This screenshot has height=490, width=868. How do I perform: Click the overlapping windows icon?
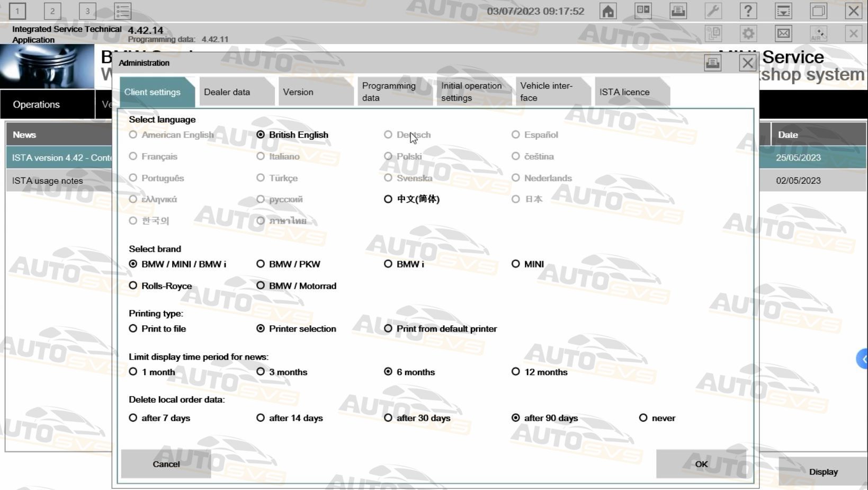[818, 11]
